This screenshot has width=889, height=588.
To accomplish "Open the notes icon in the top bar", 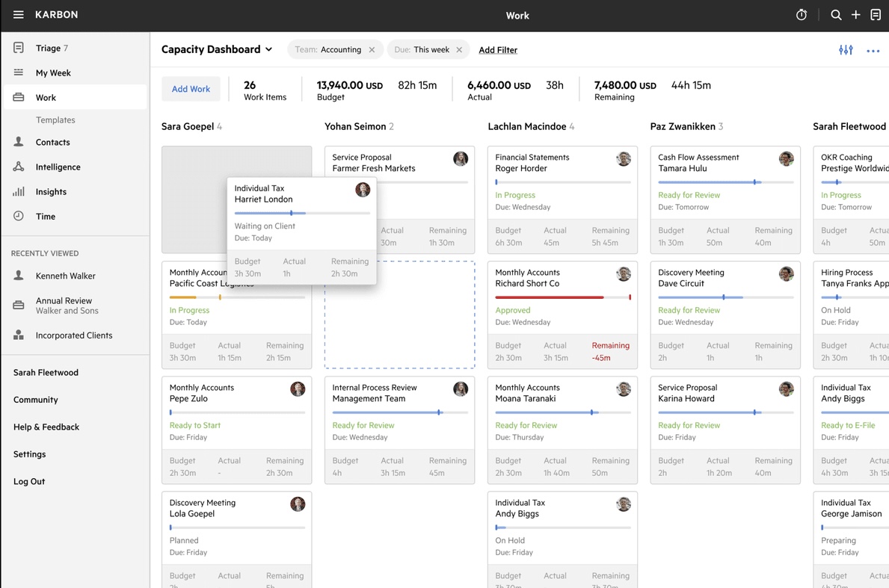I will pos(876,14).
